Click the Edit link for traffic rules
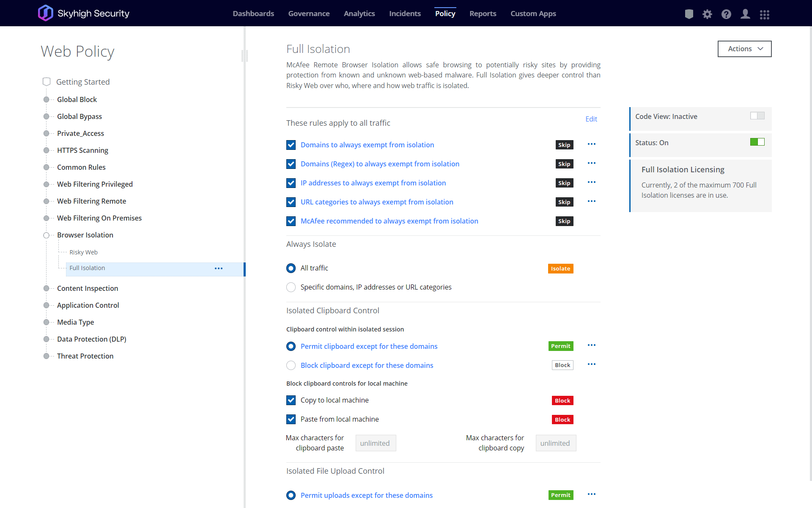812x508 pixels. point(591,119)
